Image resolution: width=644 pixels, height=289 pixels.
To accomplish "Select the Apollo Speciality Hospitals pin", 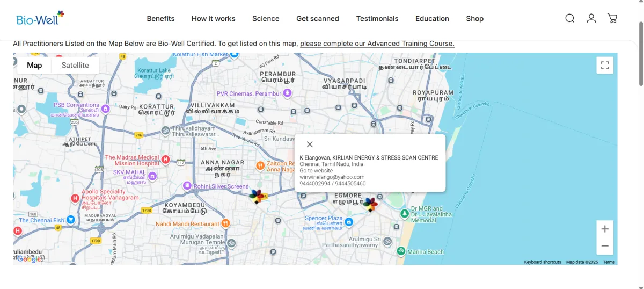I will point(75,198).
